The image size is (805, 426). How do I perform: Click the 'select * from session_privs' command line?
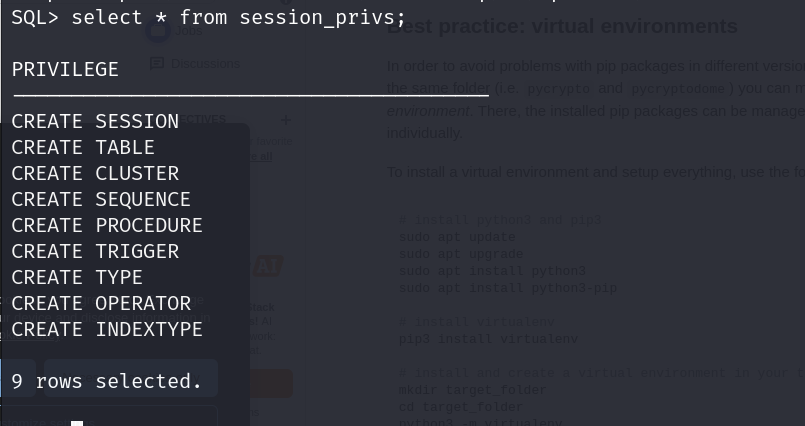tap(208, 18)
